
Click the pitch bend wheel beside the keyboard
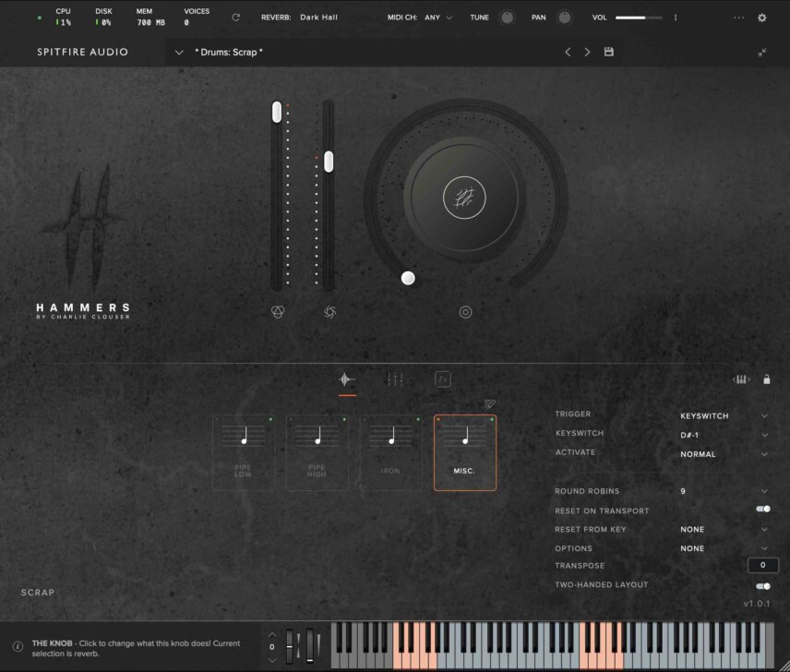click(289, 646)
